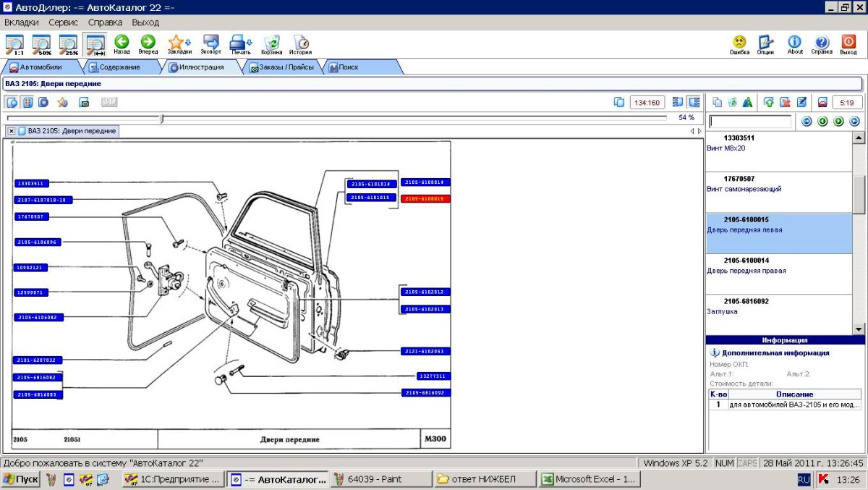868x490 pixels.
Task: Go to the next part record
Action: (x=838, y=122)
